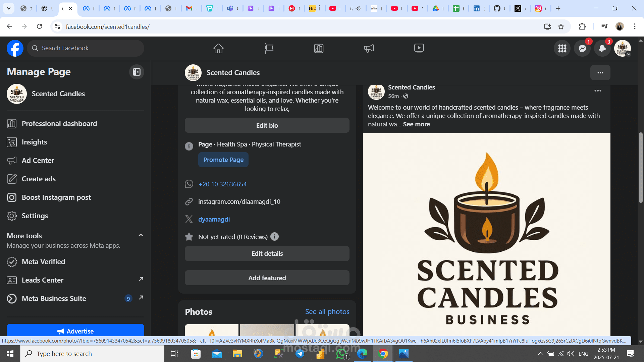
Task: Open Chrome three-dot menu
Action: [x=635, y=26]
